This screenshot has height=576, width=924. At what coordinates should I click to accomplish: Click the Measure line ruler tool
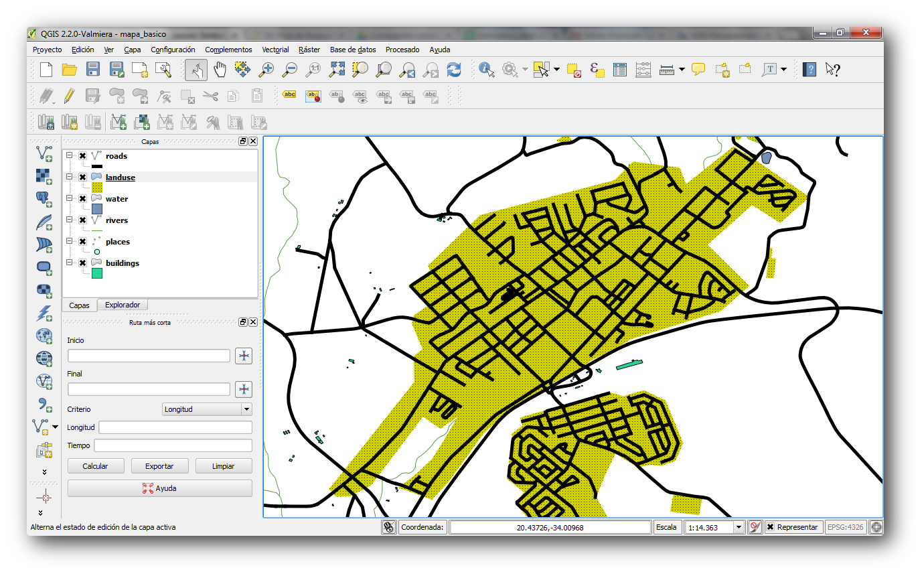pos(666,69)
